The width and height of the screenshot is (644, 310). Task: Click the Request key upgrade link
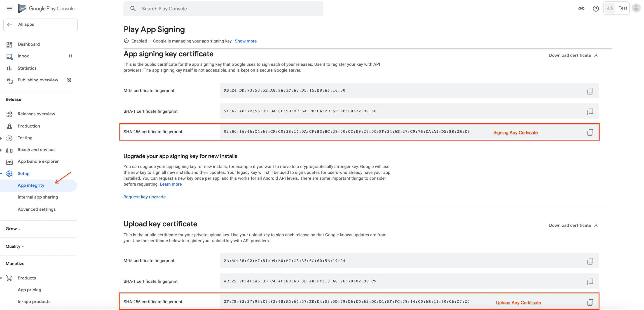tap(145, 196)
